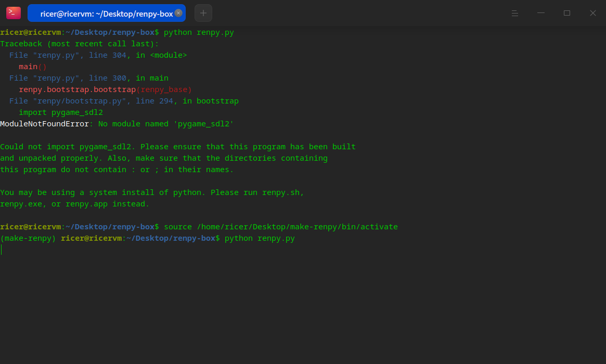Viewport: 606px width, 364px height.
Task: Click the "Could not import pygame_sdl2." sentence
Action: point(68,147)
